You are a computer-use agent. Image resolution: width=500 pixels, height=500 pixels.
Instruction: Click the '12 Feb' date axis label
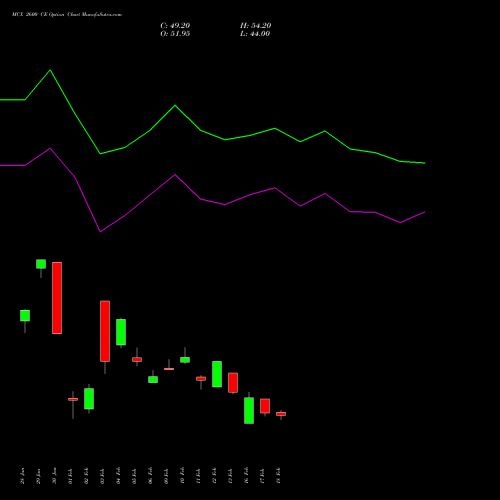214,476
